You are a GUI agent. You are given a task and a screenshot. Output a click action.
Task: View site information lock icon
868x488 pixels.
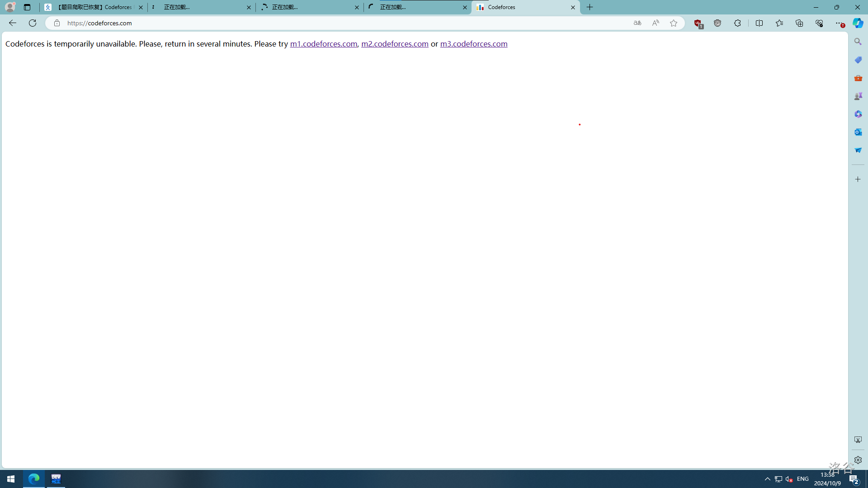pyautogui.click(x=57, y=23)
